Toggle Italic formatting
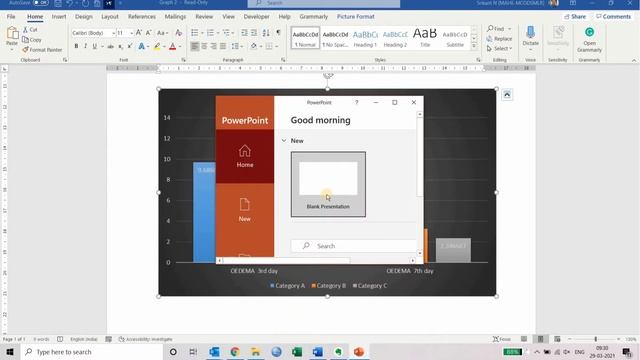Viewport: 640px width, 360px height. click(x=85, y=47)
